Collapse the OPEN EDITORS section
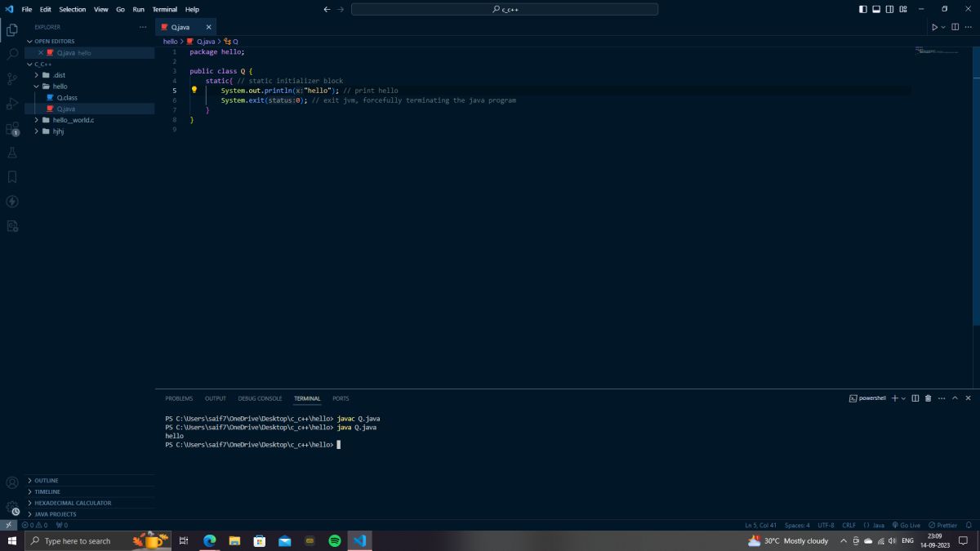The height and width of the screenshot is (551, 980). 90,41
